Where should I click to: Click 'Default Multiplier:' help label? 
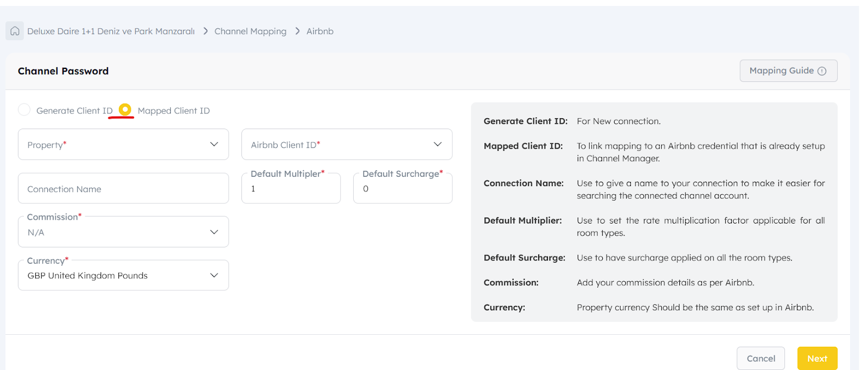522,220
